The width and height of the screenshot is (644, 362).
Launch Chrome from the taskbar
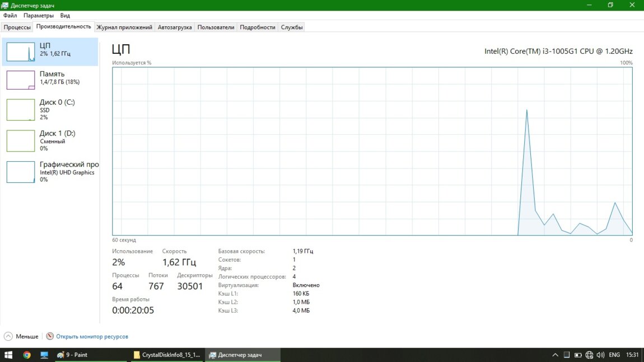26,355
